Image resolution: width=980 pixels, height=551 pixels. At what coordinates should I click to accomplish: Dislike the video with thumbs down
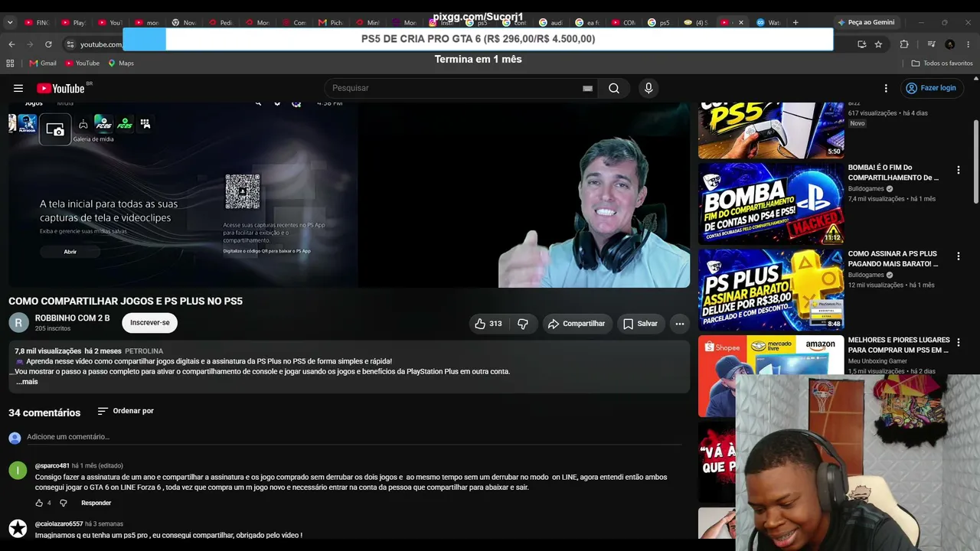(x=523, y=324)
